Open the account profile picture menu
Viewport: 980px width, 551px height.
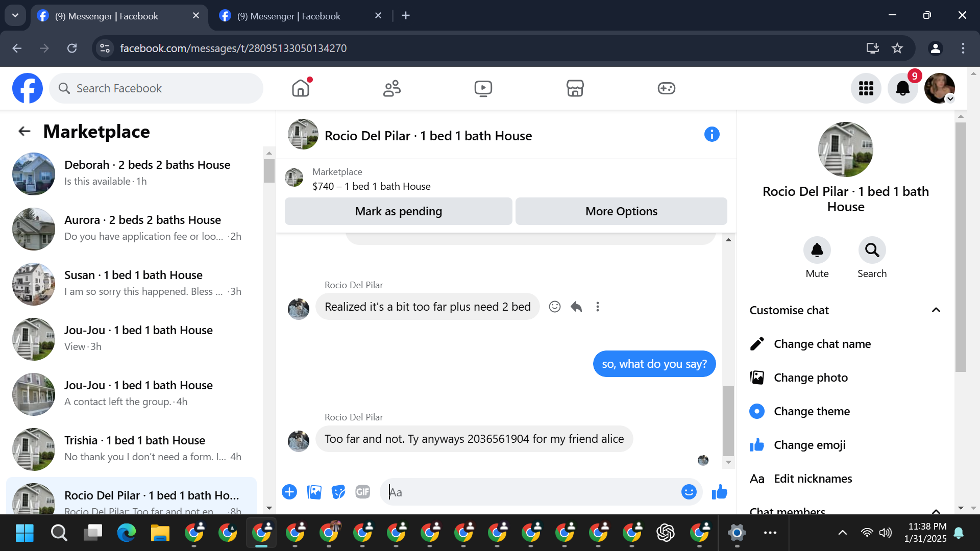(940, 88)
